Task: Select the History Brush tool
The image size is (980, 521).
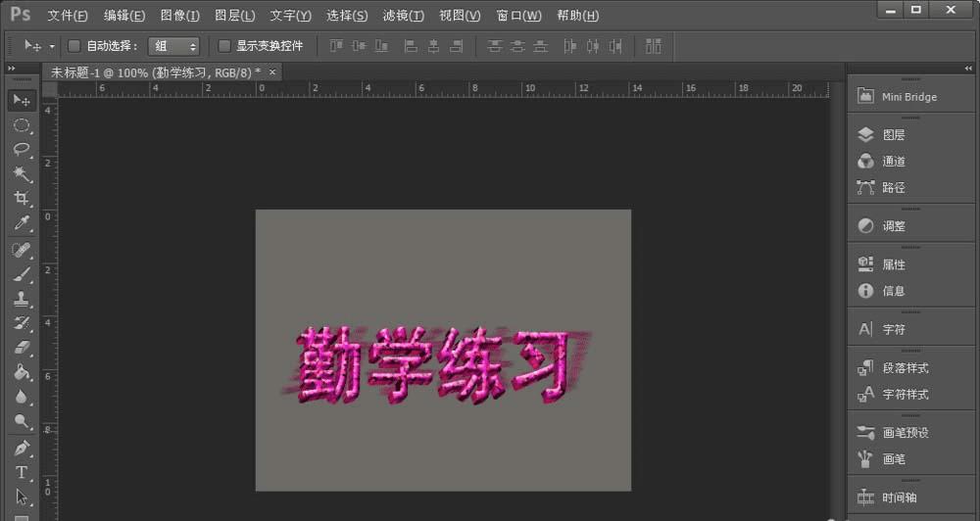Action: pyautogui.click(x=22, y=323)
